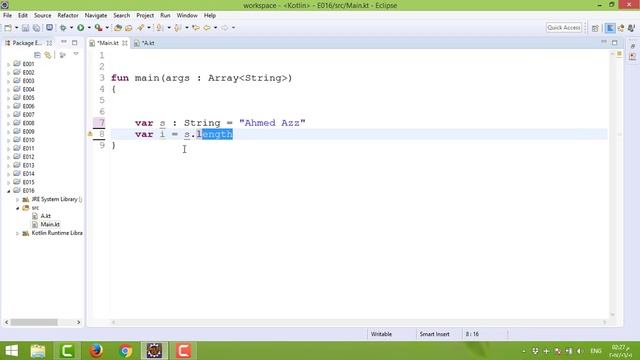
Task: Click the Save All toolbar icon
Action: click(36, 28)
